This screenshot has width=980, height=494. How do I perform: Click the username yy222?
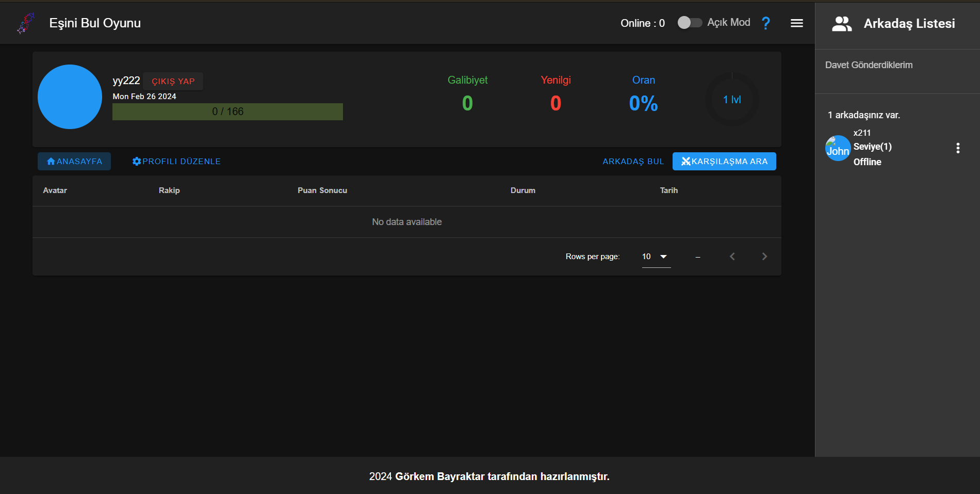pyautogui.click(x=126, y=81)
